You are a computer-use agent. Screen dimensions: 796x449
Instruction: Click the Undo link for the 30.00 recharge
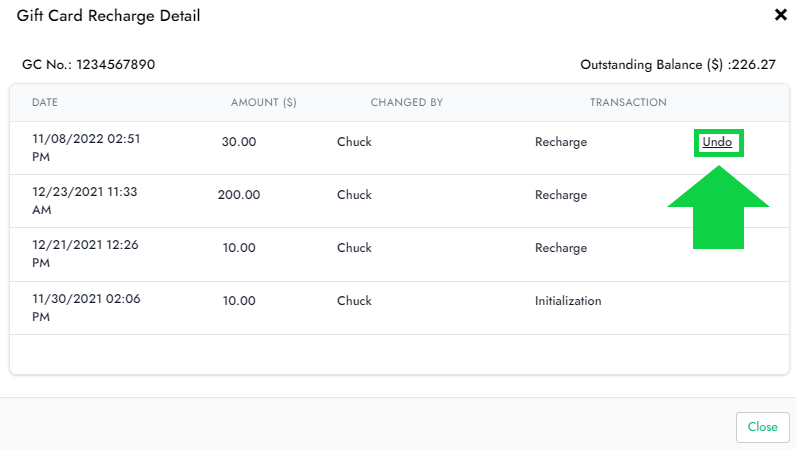click(717, 142)
